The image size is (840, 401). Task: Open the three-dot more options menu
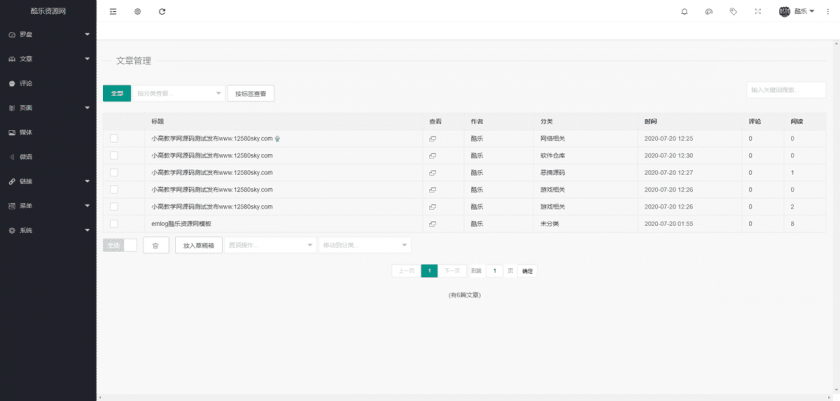tap(828, 11)
